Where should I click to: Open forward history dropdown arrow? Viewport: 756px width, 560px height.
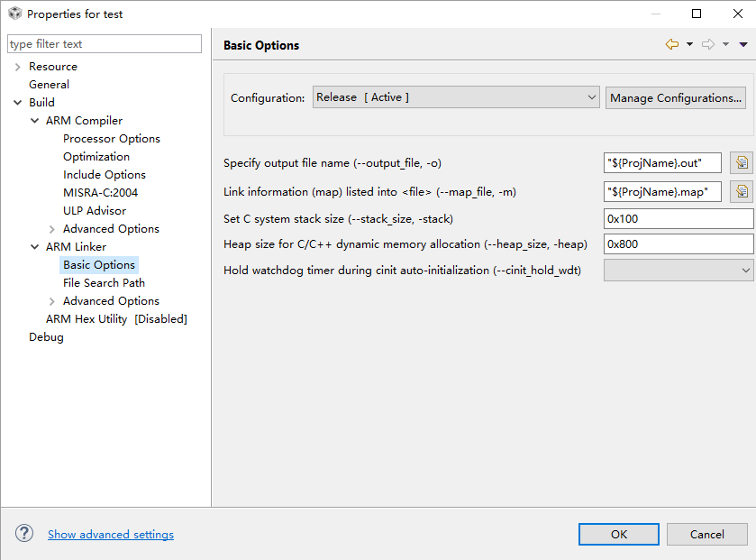726,44
